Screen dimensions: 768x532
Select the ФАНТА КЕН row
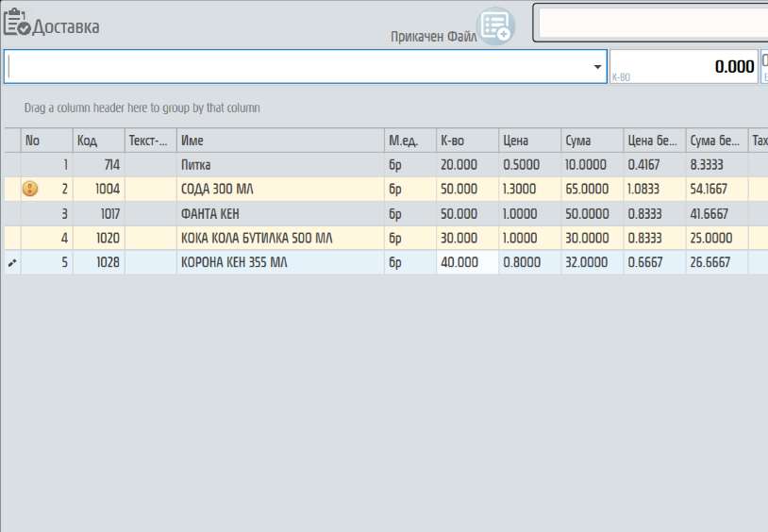point(280,214)
